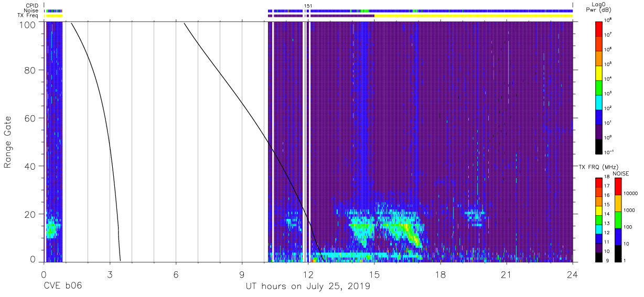The image size is (644, 297).
Task: Click the red segment of TX FRQ colorbar
Action: point(599,182)
